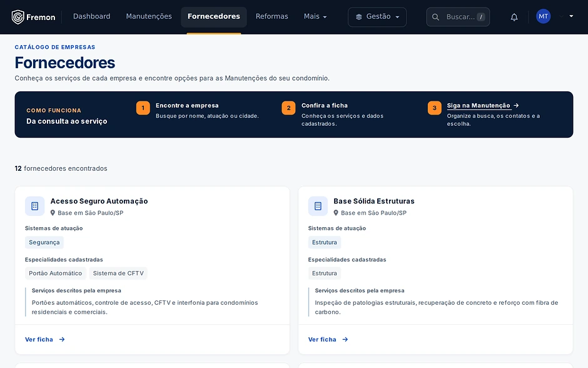Click the Estrutura tag under Sistemas de atuação
Viewport: 588px width, 368px height.
(325, 242)
